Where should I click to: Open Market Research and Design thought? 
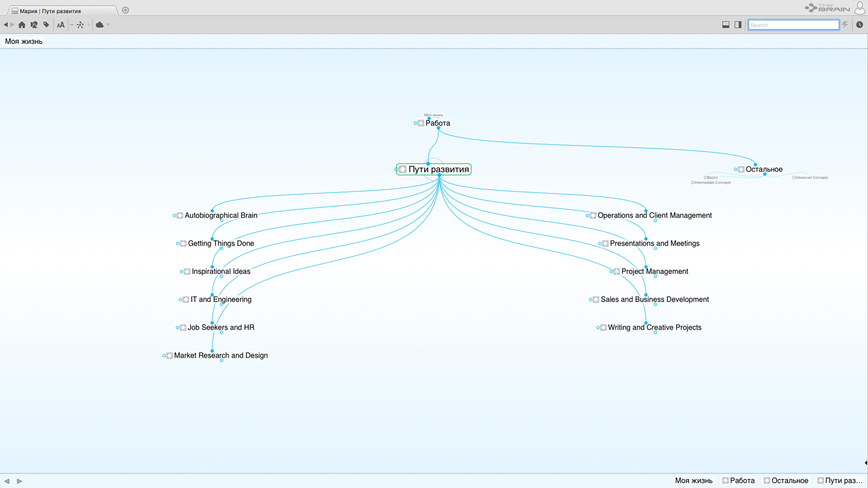221,356
